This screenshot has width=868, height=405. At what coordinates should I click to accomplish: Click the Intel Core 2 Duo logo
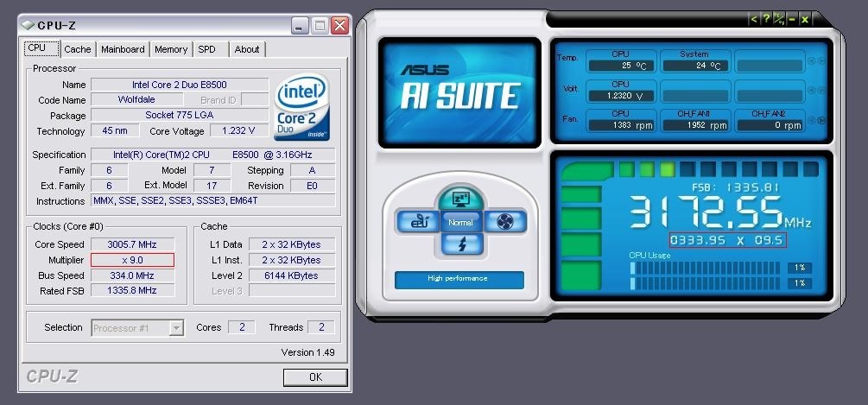tap(302, 107)
